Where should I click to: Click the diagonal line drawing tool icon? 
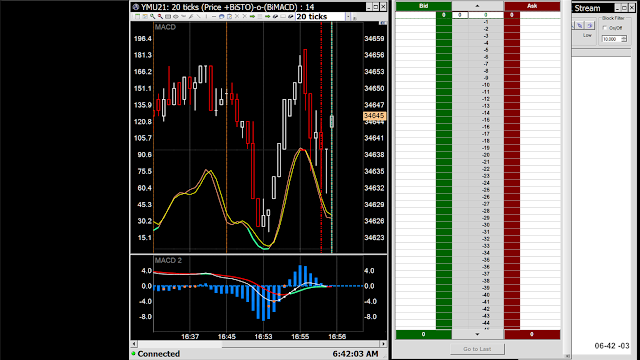pyautogui.click(x=199, y=16)
